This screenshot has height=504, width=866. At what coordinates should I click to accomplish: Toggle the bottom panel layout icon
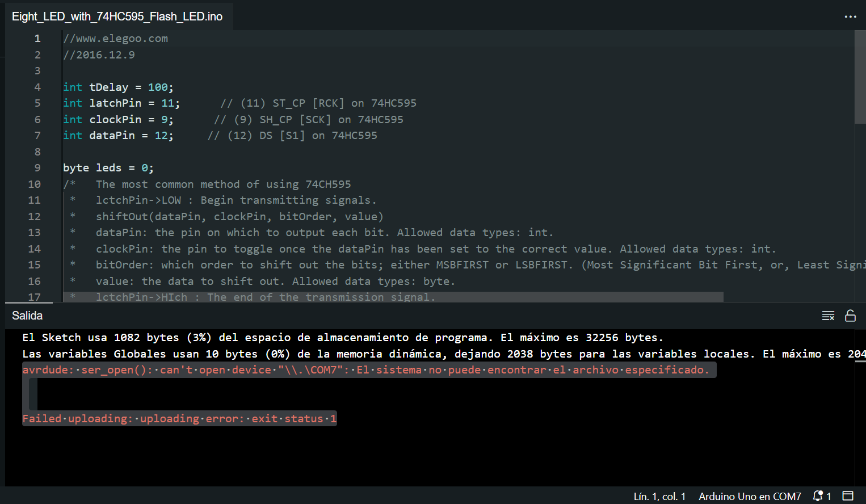pos(848,496)
